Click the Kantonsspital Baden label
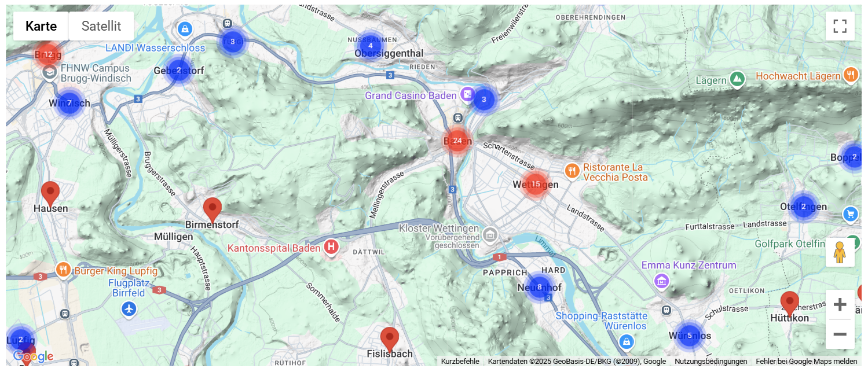The width and height of the screenshot is (868, 372). click(x=274, y=248)
